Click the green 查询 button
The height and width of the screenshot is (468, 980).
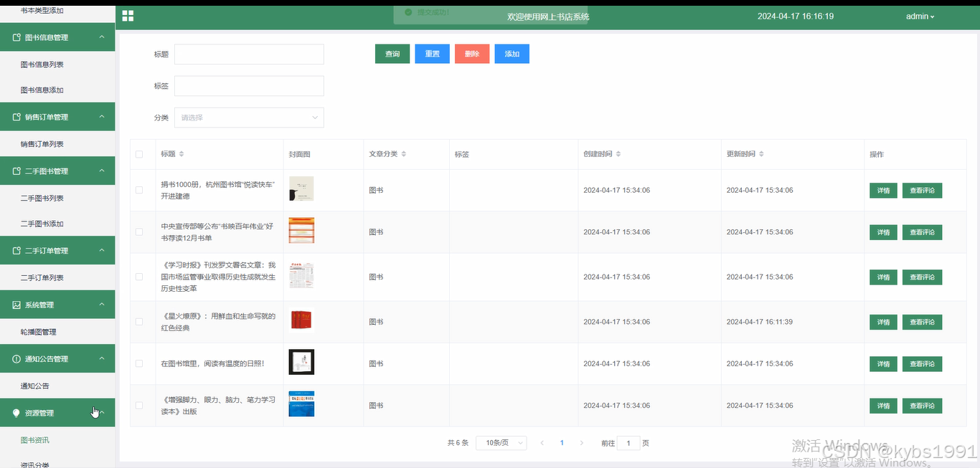(392, 54)
